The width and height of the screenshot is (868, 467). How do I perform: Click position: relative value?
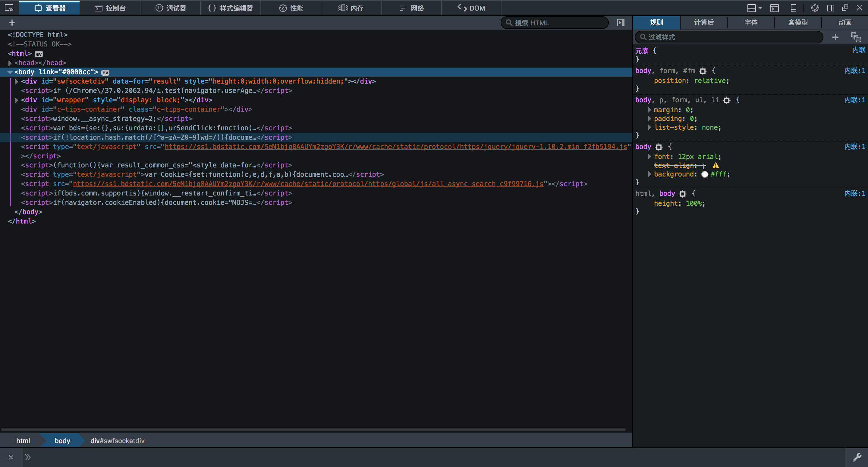click(x=710, y=81)
